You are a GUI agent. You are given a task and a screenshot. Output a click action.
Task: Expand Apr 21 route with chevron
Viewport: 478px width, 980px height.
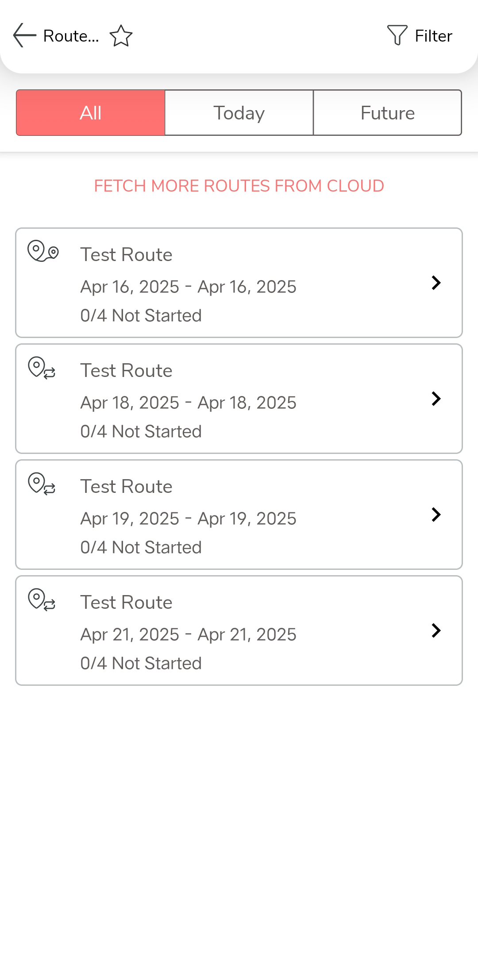tap(436, 630)
